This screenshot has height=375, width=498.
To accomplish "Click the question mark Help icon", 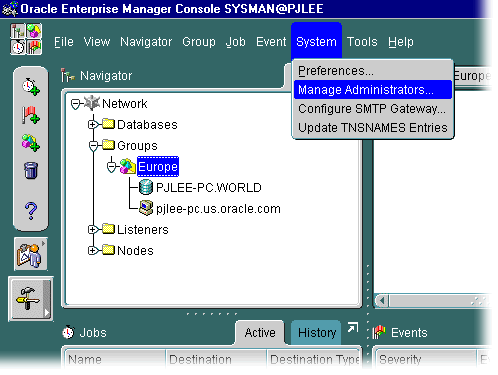I will click(31, 211).
